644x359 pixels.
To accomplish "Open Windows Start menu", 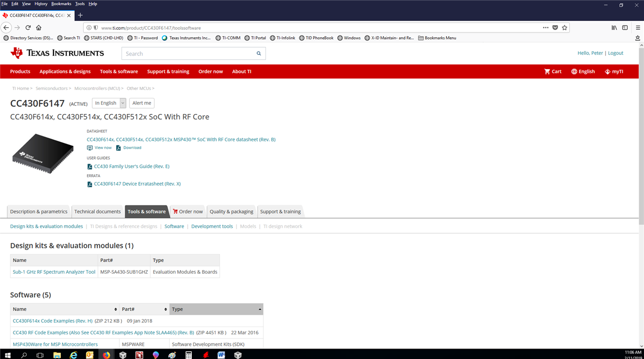I will [x=7, y=355].
